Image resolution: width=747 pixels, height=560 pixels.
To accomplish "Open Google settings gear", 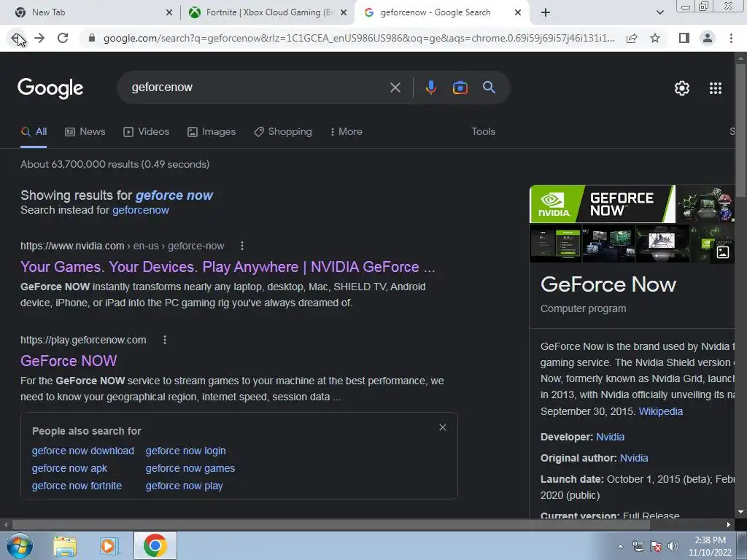I will 682,88.
